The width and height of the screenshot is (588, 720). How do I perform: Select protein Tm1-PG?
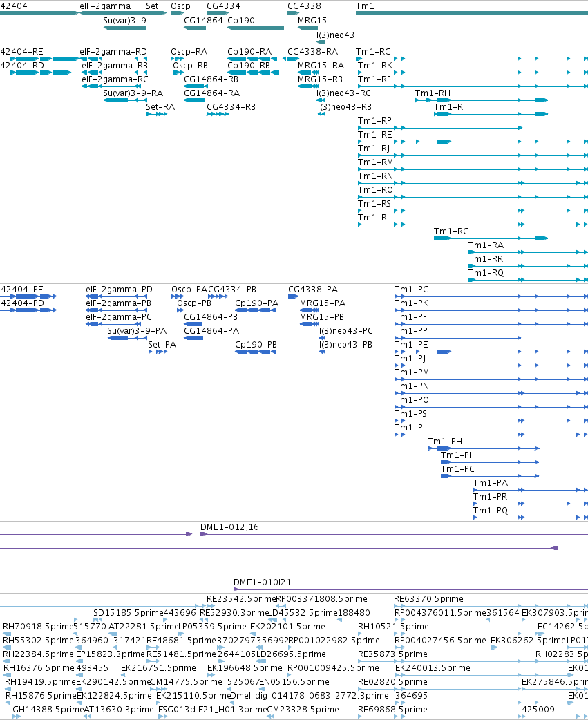[x=412, y=290]
